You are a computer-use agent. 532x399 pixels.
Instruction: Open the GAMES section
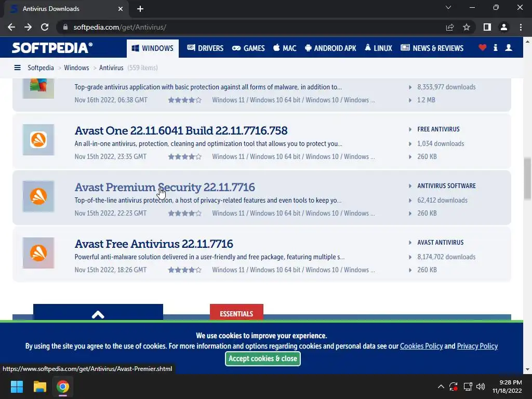pos(248,48)
